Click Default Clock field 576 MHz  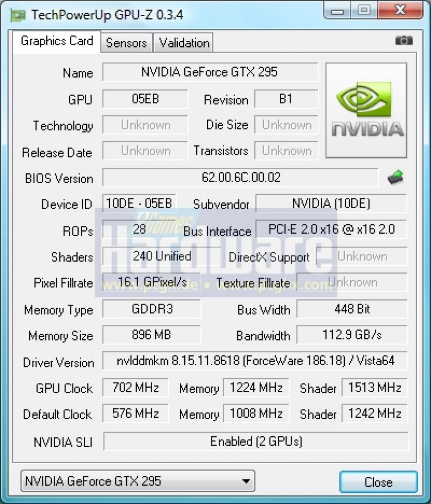click(135, 413)
